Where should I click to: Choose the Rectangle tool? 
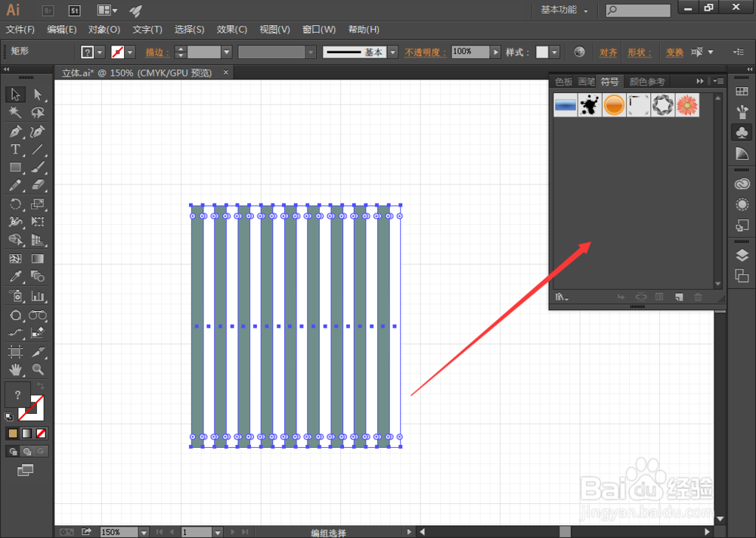coord(15,167)
